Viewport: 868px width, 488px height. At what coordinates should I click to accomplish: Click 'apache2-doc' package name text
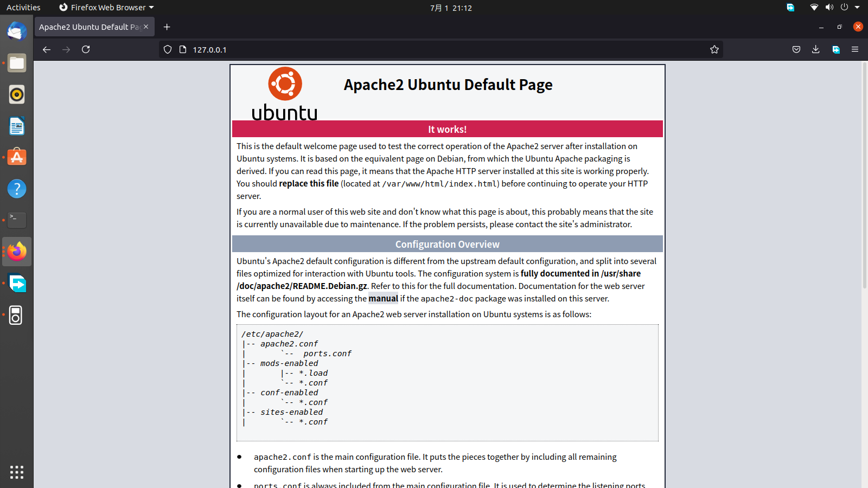(x=447, y=299)
